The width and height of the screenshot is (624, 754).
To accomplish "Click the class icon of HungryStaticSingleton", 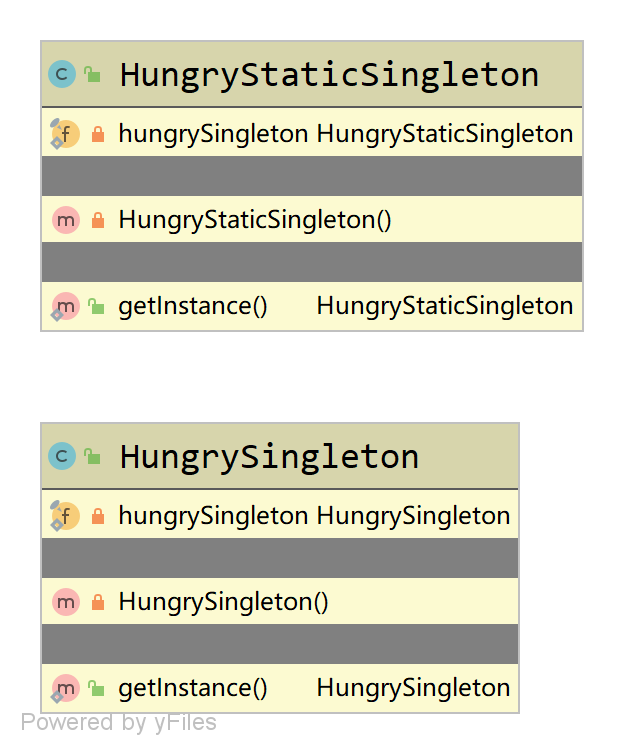I will (x=62, y=74).
